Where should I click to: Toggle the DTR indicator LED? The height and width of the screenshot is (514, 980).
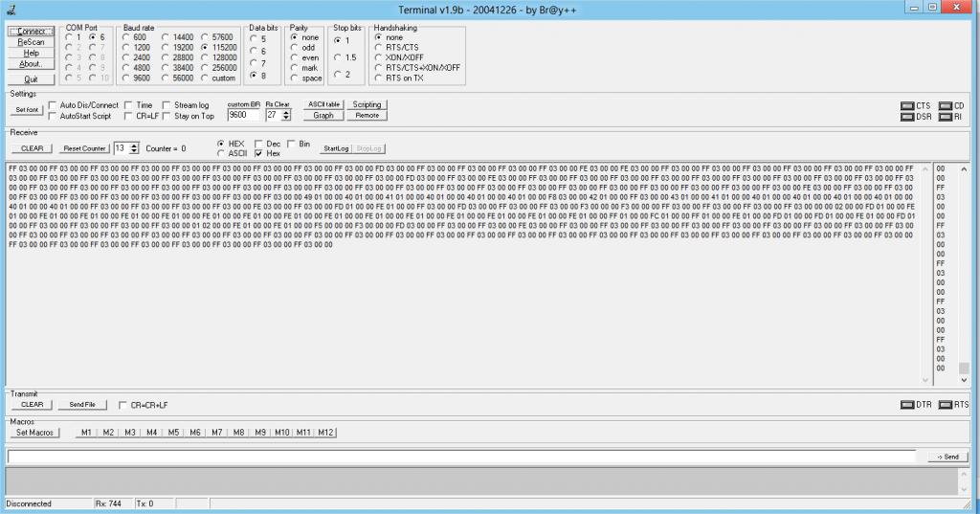pyautogui.click(x=907, y=405)
